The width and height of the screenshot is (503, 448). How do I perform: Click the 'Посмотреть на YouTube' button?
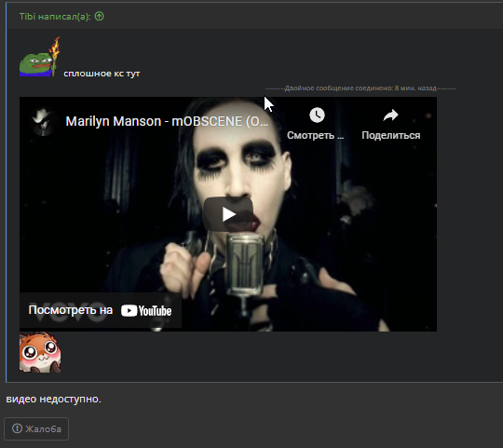(x=101, y=310)
